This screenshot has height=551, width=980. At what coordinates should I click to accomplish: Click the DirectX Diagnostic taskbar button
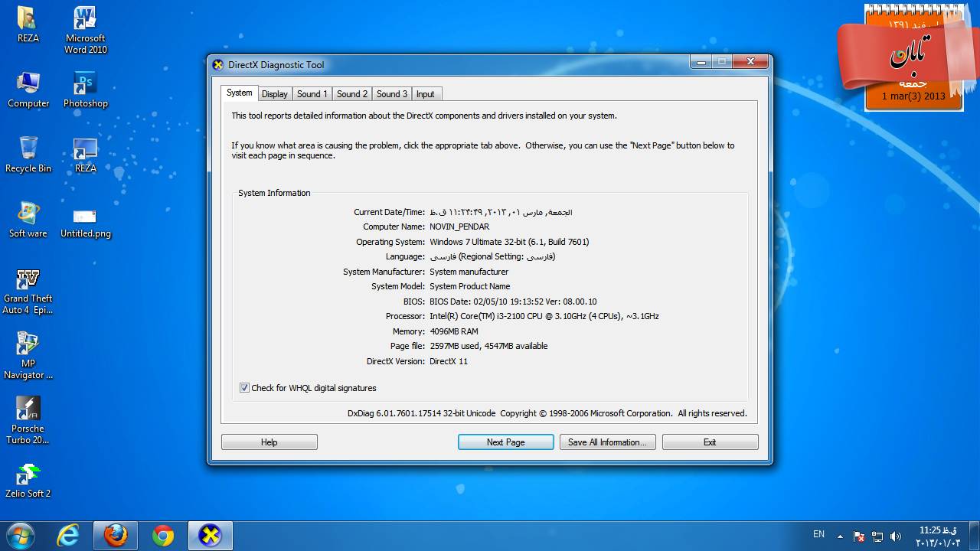tap(210, 536)
